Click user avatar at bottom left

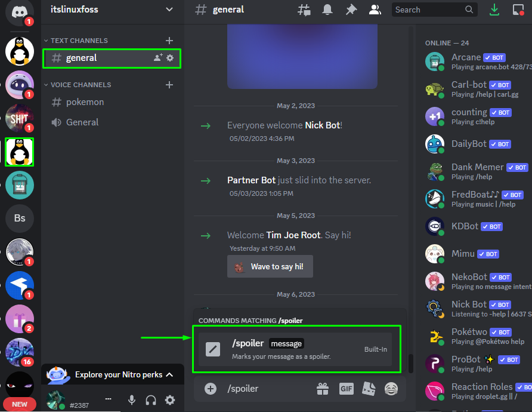coord(55,400)
